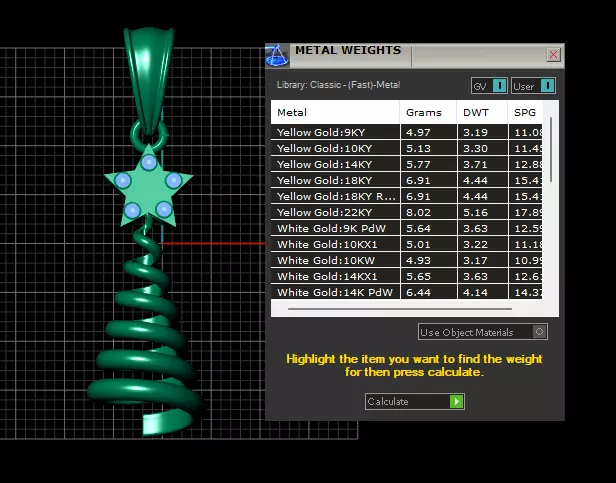Viewport: 616px width, 483px height.
Task: Toggle the User library switch
Action: pyautogui.click(x=533, y=86)
